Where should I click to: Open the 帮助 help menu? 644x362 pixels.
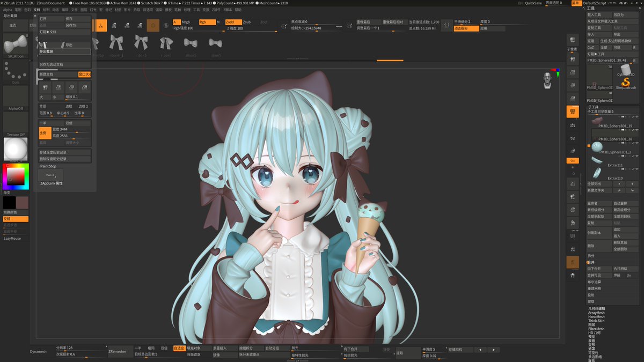point(238,10)
